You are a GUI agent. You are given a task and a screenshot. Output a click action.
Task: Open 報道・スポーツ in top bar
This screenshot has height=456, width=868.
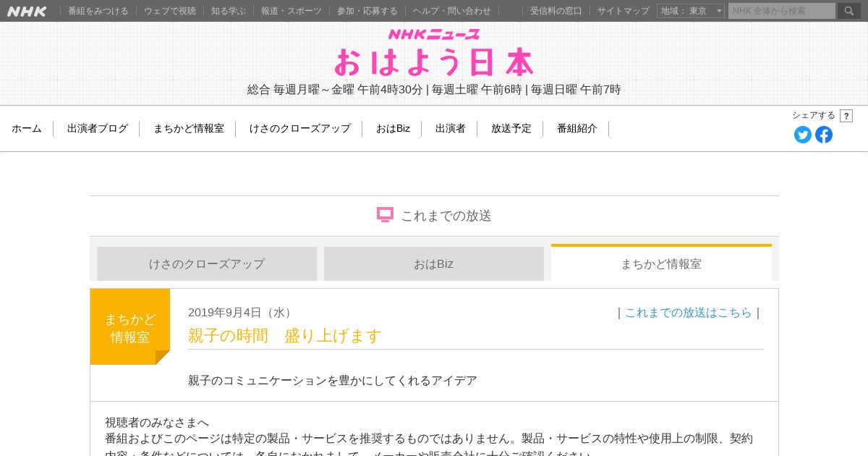292,11
